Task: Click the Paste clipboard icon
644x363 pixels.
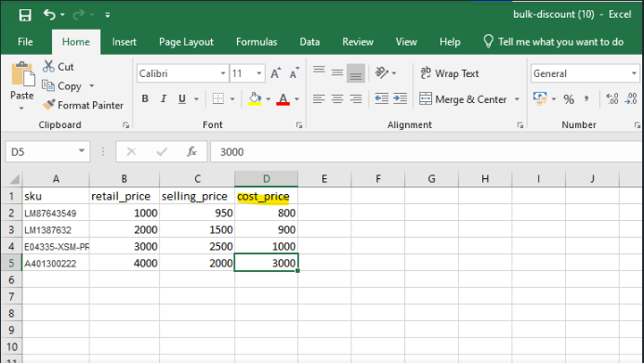Action: coord(22,75)
